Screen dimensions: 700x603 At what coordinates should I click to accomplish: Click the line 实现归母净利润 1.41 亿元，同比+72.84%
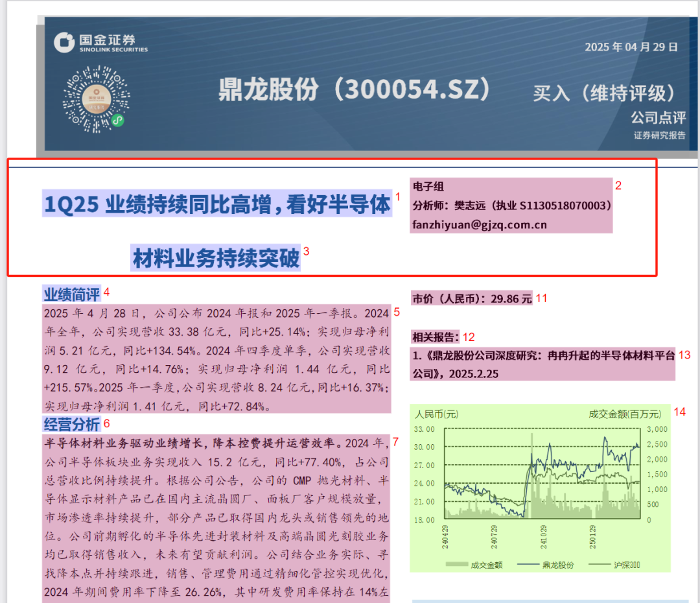point(157,407)
